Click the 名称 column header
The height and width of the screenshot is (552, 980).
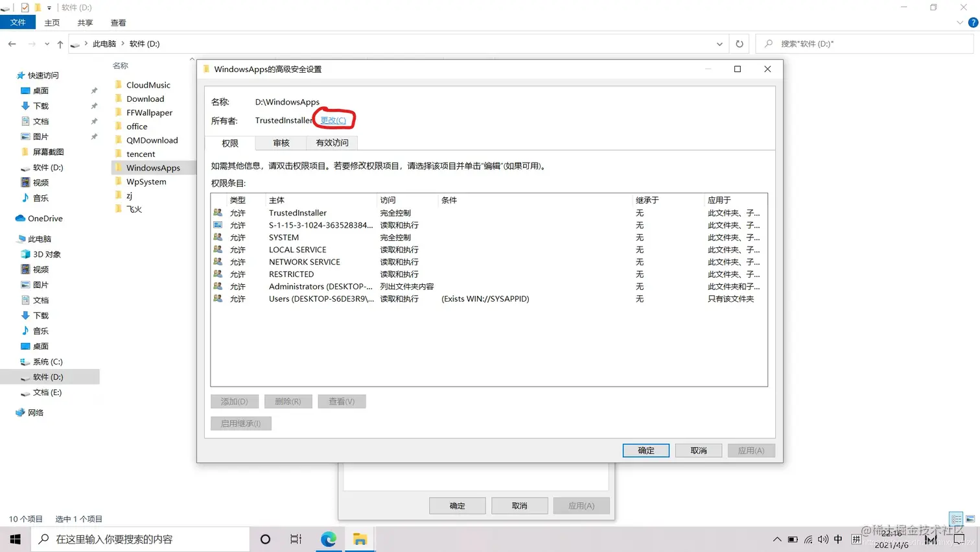(x=121, y=66)
